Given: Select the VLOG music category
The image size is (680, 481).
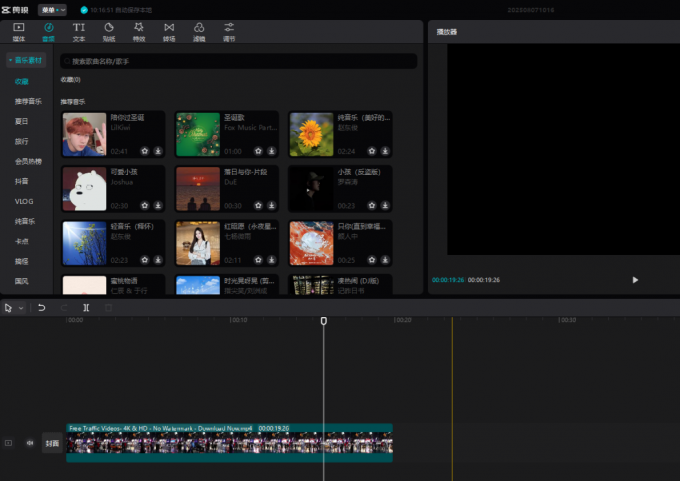Looking at the screenshot, I should [24, 201].
